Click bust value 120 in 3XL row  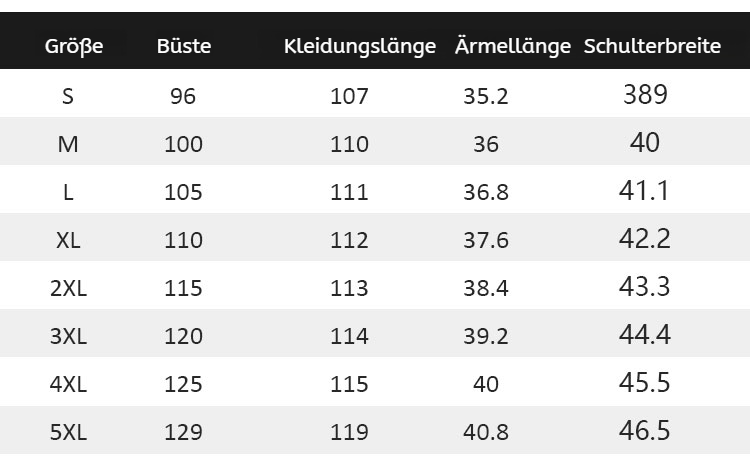[x=183, y=336]
